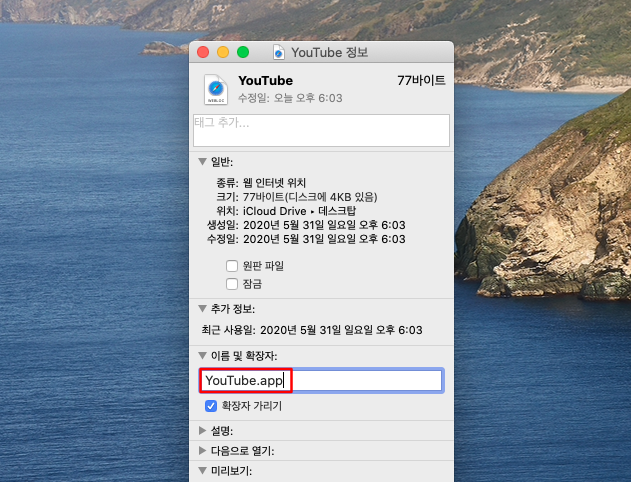
Task: Click the tag add field
Action: pos(321,130)
